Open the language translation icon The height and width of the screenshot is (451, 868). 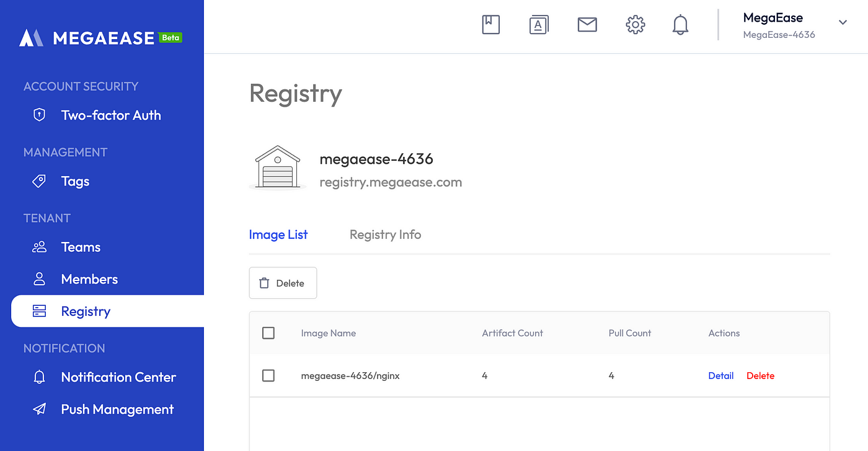(x=539, y=25)
